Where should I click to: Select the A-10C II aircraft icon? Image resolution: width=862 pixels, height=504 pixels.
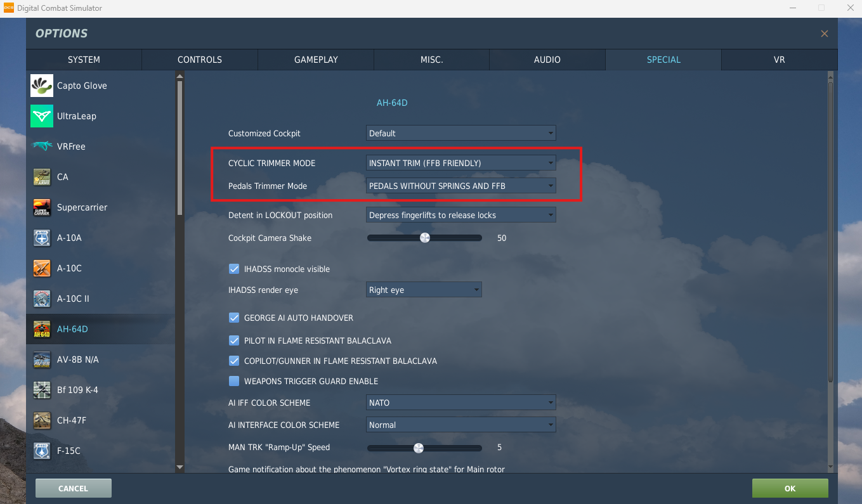[x=42, y=299]
